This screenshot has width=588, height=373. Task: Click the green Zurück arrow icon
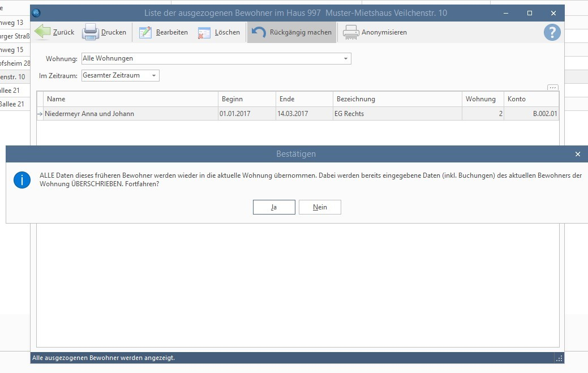[42, 32]
